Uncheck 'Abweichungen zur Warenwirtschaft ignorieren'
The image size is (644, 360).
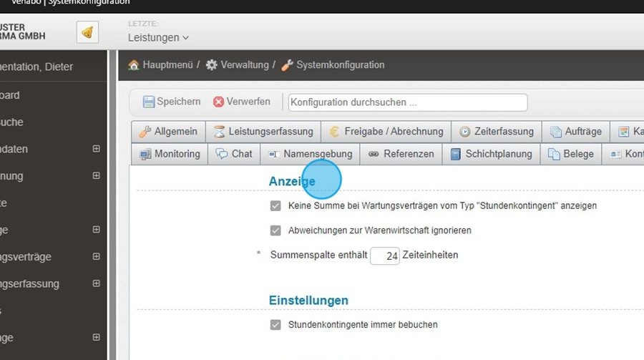point(275,230)
